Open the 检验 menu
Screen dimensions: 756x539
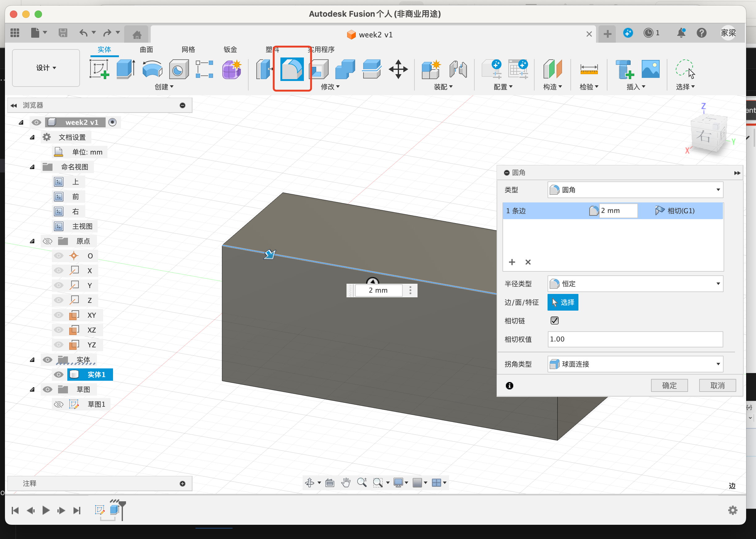589,87
